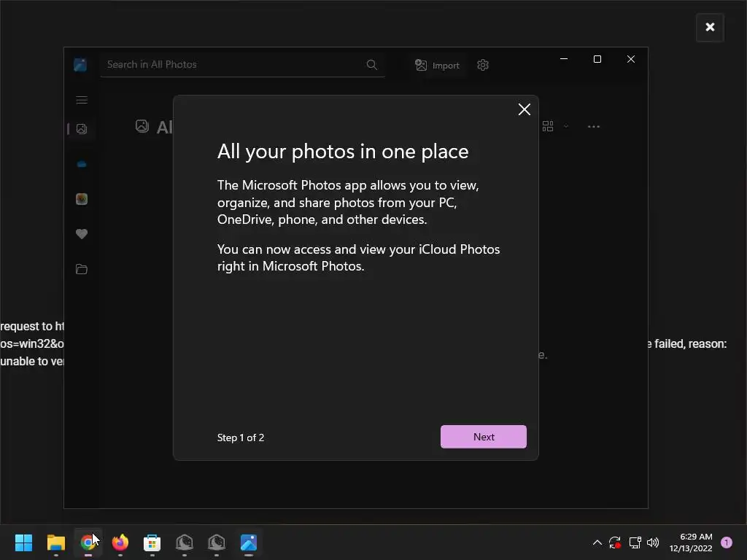Open Microsoft Store from the taskbar

(x=152, y=542)
